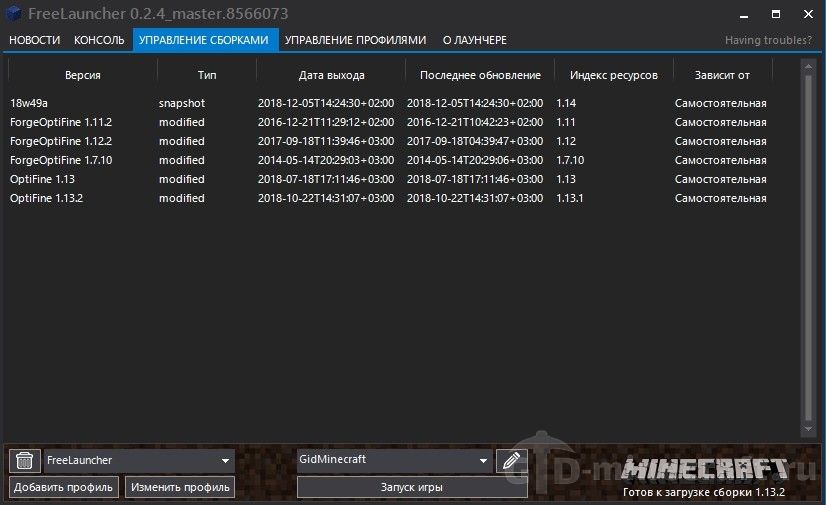Open the НОВОСТИ tab

(35, 40)
